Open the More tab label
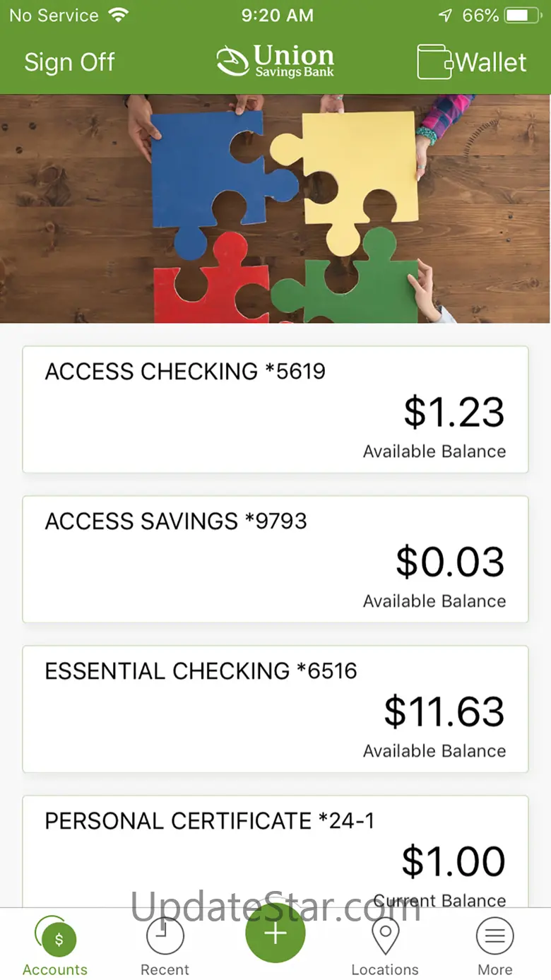551x980 pixels. click(494, 969)
